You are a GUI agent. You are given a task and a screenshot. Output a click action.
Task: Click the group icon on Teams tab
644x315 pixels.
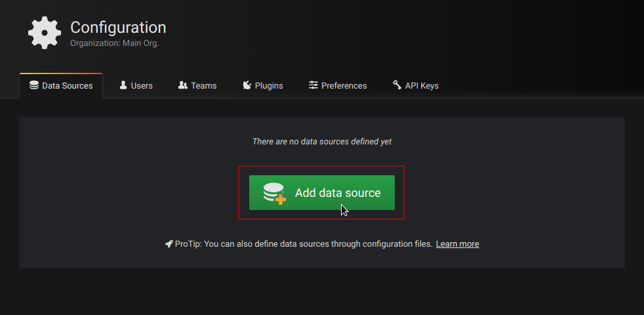pyautogui.click(x=183, y=85)
